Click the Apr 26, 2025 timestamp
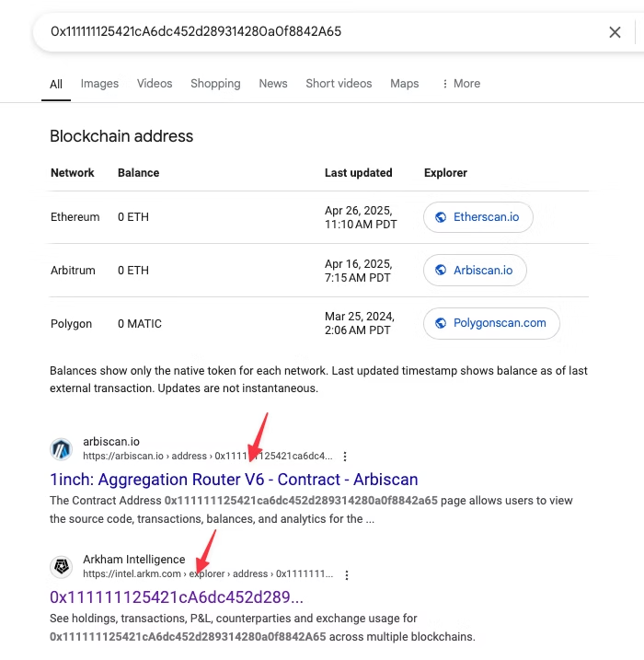The height and width of the screenshot is (660, 644). coord(361,217)
